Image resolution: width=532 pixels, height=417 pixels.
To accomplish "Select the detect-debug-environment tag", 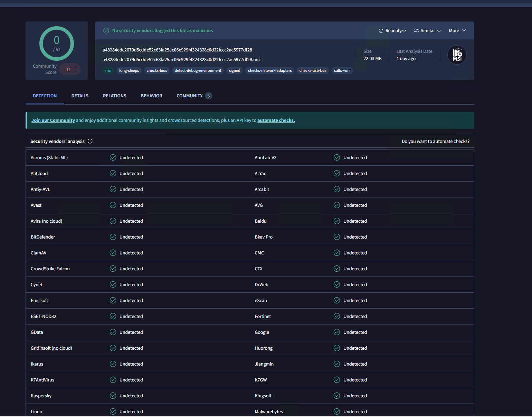I will pos(198,70).
